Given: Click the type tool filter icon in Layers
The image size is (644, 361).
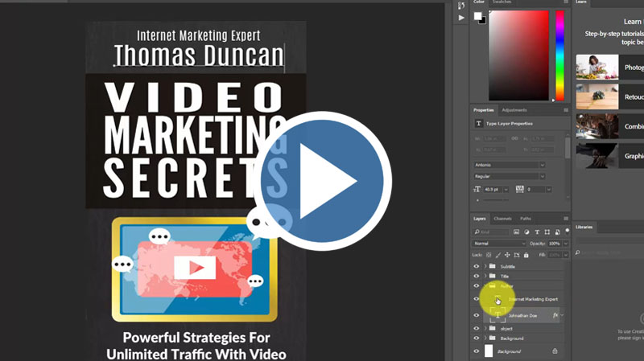Looking at the screenshot, I should point(539,232).
